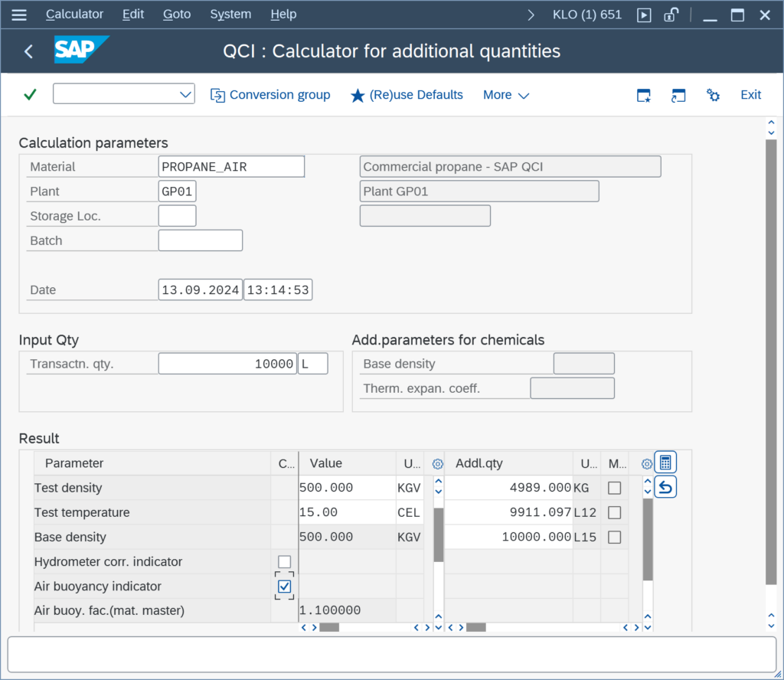This screenshot has height=680, width=784.
Task: Click the calculator icon beside Result table
Action: click(665, 463)
